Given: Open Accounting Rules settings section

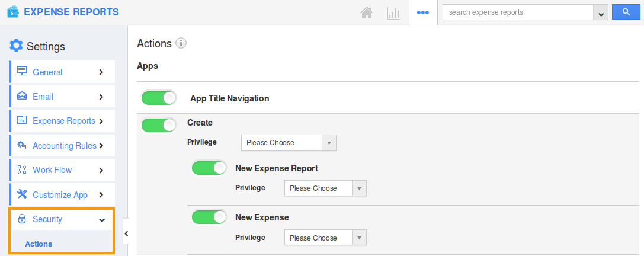Looking at the screenshot, I should pos(62,145).
